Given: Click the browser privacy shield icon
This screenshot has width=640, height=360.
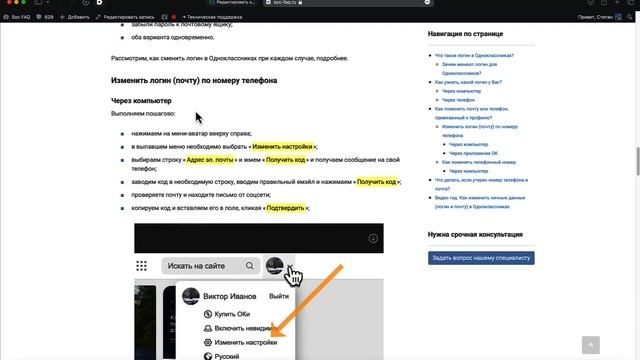Looking at the screenshot, I should click(85, 2).
